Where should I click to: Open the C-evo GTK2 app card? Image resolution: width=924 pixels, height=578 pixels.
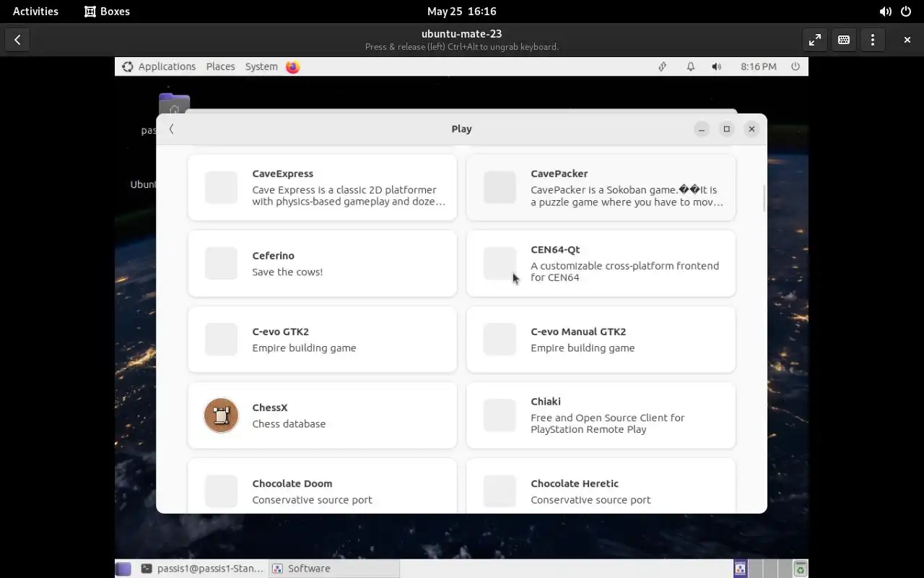(322, 340)
